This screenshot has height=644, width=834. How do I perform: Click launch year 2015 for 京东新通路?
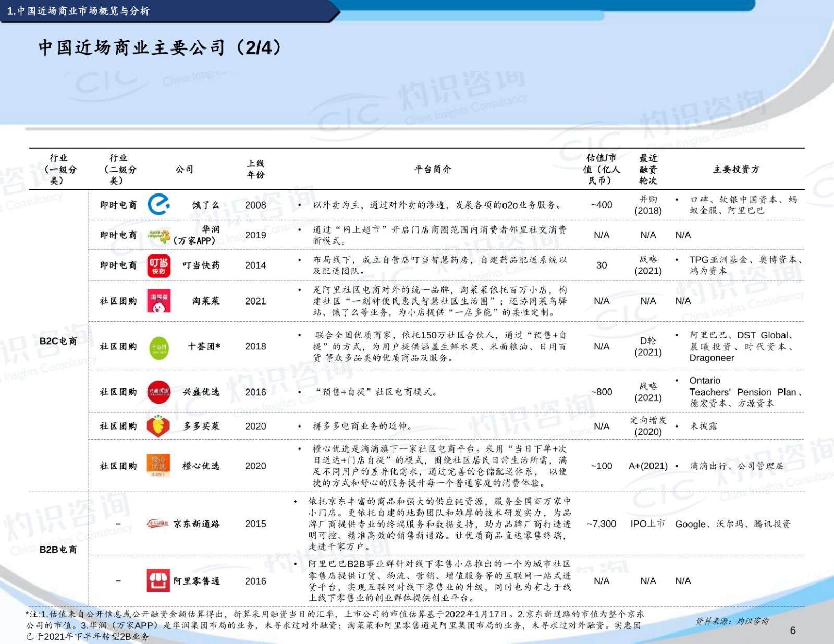(255, 524)
